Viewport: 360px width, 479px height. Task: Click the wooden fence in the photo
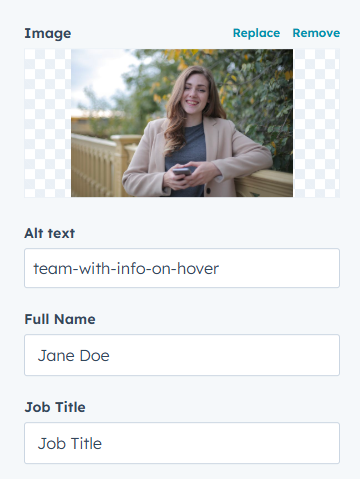point(97,165)
